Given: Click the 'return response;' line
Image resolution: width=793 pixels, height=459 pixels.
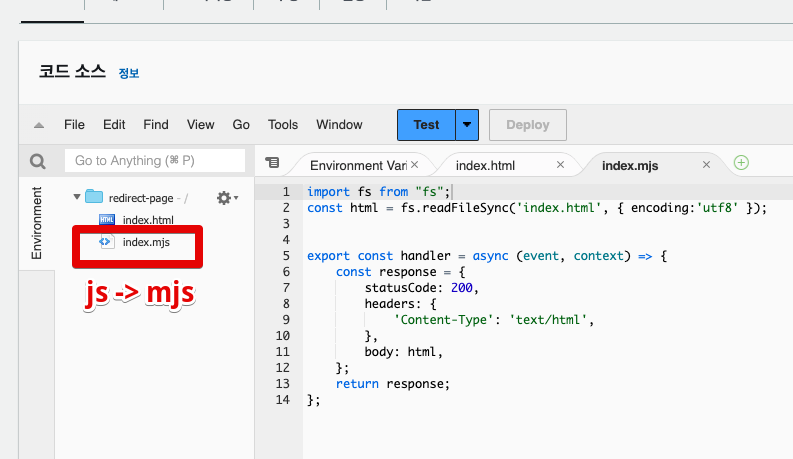Looking at the screenshot, I should [x=392, y=384].
